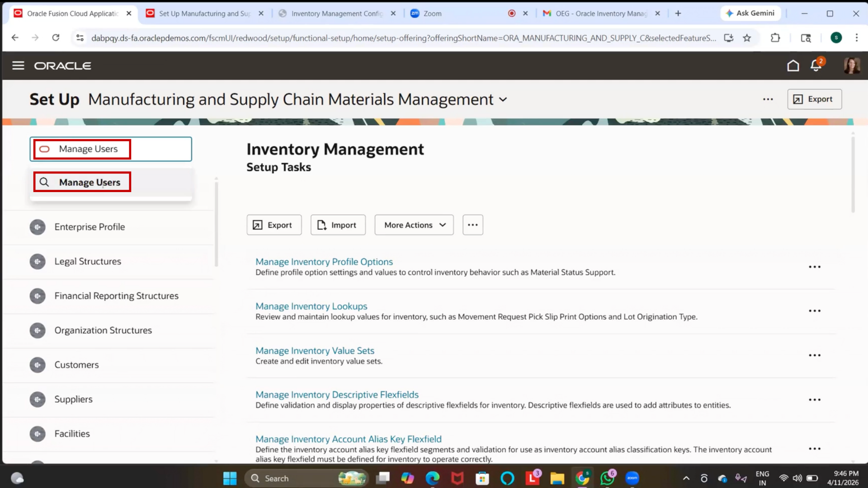Open row actions for Manage Inventory Lookups
868x488 pixels.
pos(814,311)
